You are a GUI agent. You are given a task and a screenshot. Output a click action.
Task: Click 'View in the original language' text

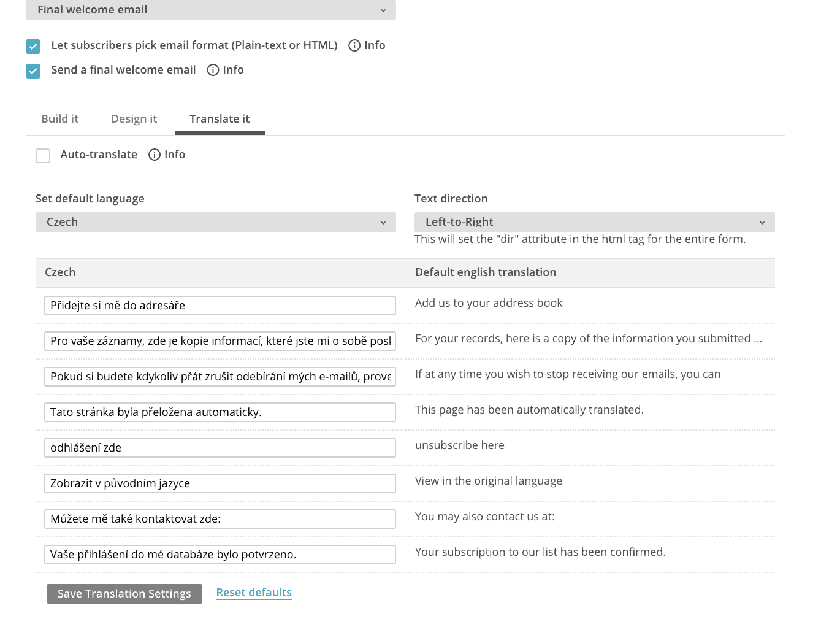point(489,481)
